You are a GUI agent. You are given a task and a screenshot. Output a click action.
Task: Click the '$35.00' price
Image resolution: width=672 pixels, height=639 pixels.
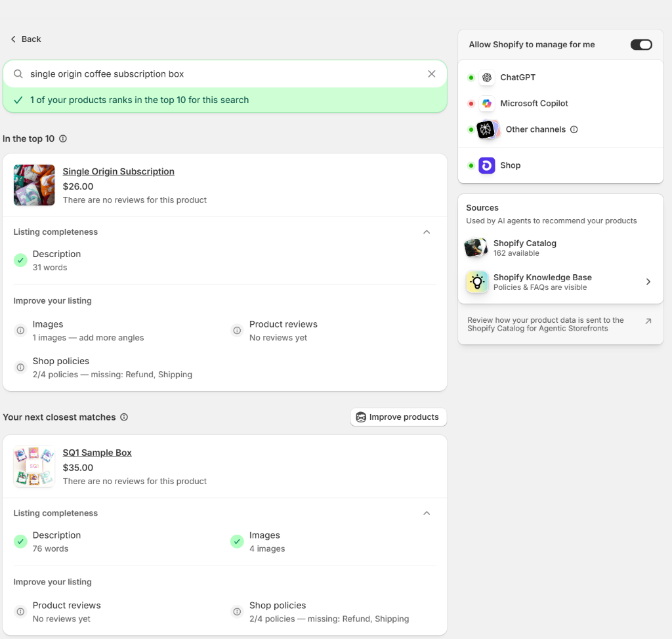click(x=78, y=468)
